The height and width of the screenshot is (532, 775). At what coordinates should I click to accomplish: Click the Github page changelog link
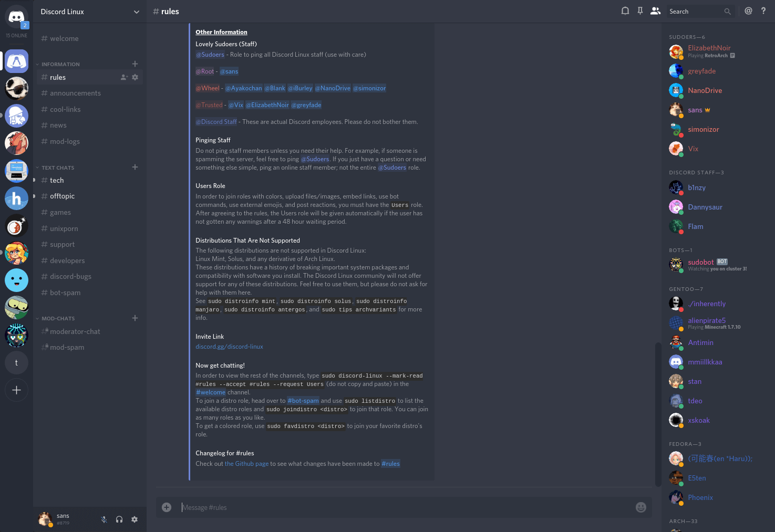[x=246, y=463]
